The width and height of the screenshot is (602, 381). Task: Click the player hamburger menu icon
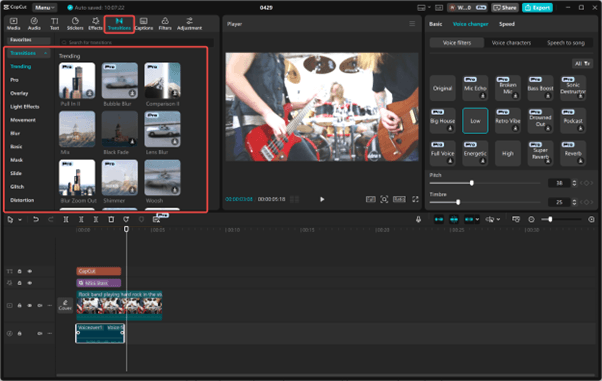click(x=412, y=24)
